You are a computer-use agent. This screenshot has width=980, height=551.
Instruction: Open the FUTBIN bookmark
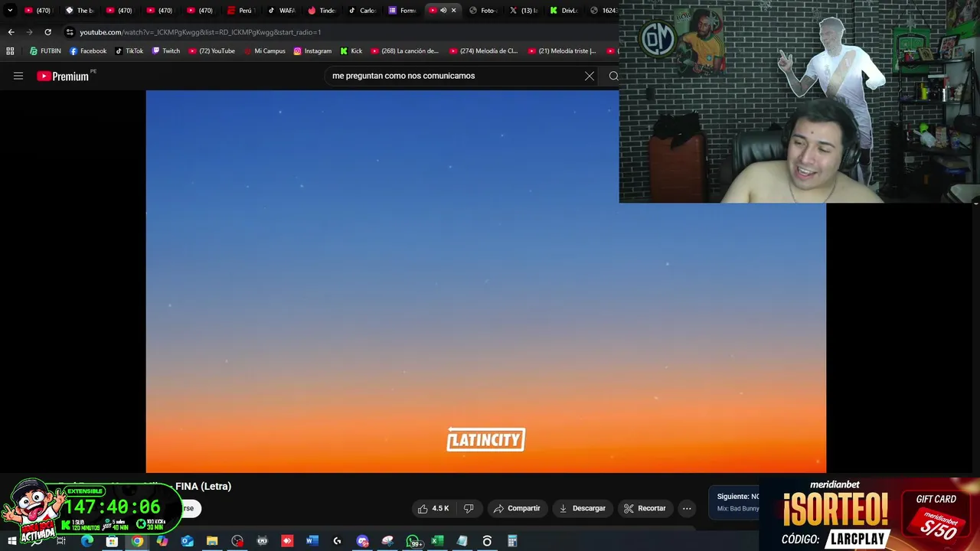pos(45,51)
